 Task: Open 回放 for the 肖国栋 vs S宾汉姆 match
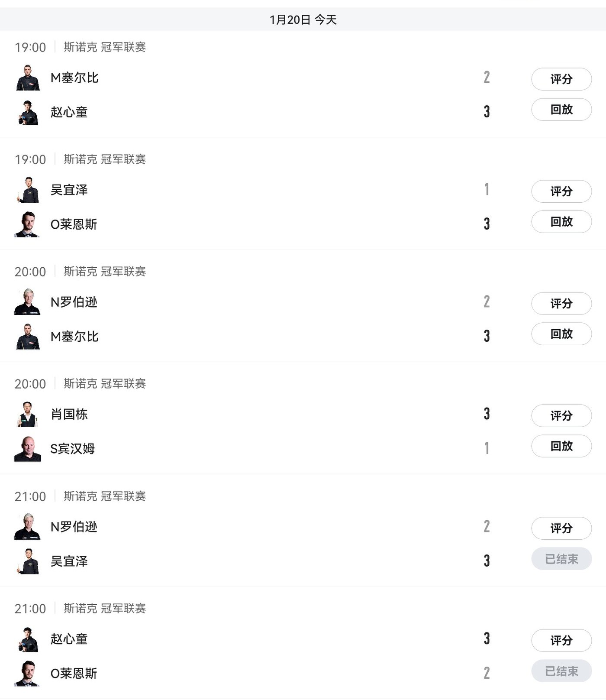click(561, 446)
